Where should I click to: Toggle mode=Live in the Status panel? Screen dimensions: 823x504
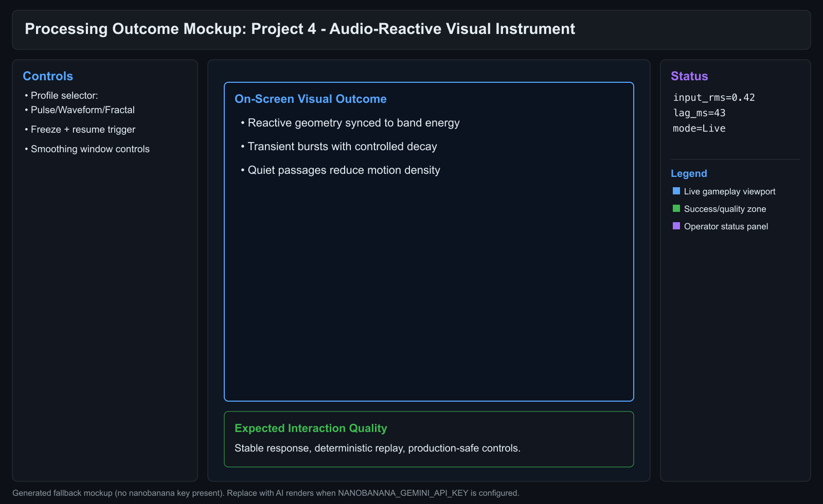click(699, 128)
